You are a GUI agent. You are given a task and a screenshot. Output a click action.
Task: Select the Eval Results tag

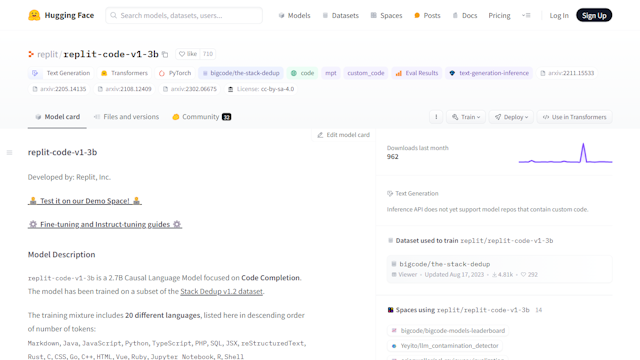click(x=417, y=73)
